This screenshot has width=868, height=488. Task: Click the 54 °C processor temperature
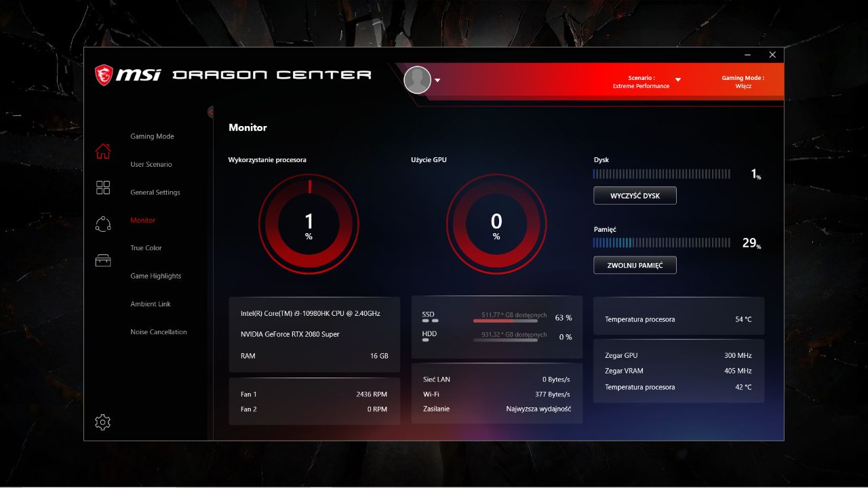(743, 319)
